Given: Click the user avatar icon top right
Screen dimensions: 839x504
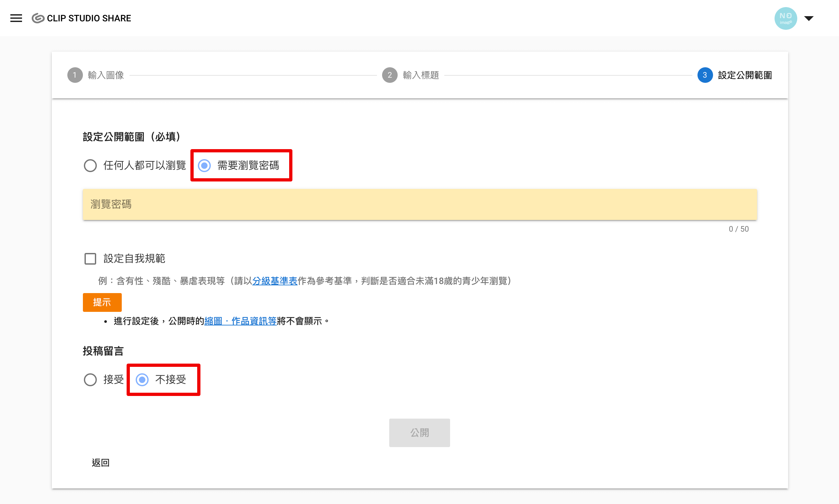Looking at the screenshot, I should (x=785, y=18).
